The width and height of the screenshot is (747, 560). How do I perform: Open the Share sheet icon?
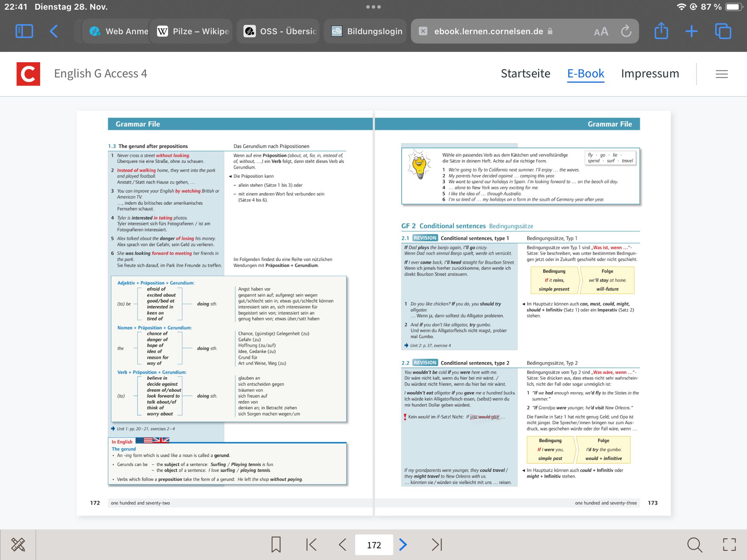[x=661, y=31]
